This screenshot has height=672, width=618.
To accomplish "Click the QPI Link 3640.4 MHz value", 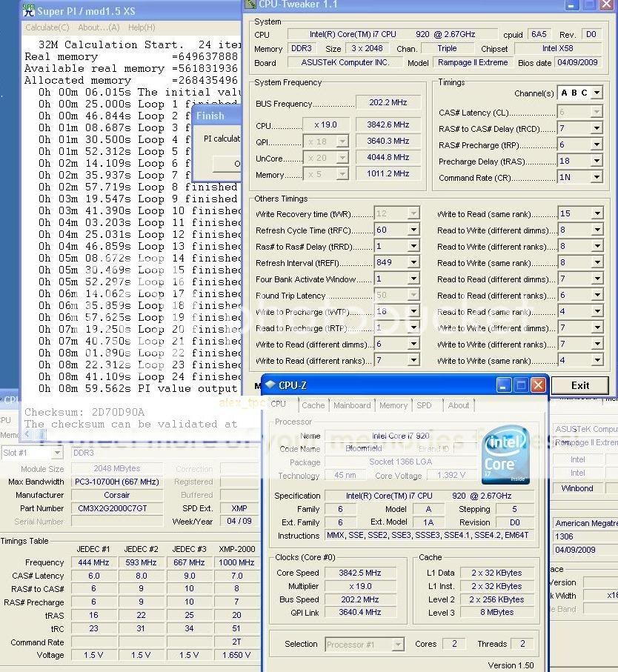I will click(x=360, y=612).
